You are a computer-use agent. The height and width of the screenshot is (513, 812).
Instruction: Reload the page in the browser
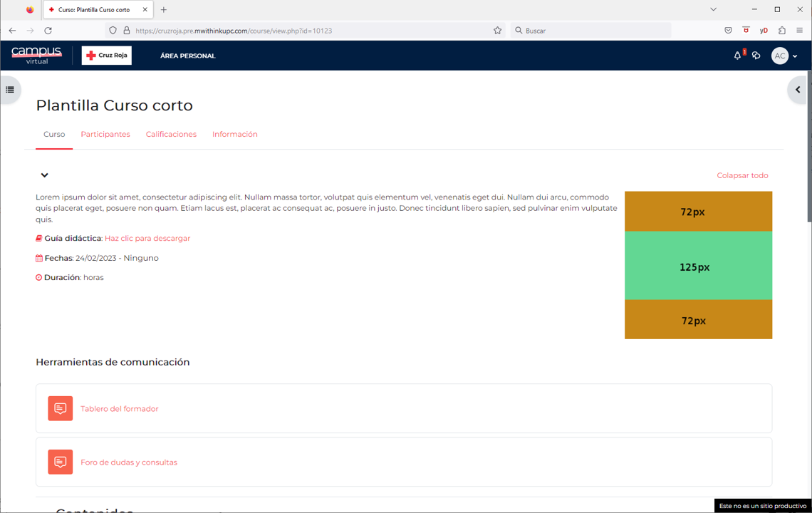point(48,31)
